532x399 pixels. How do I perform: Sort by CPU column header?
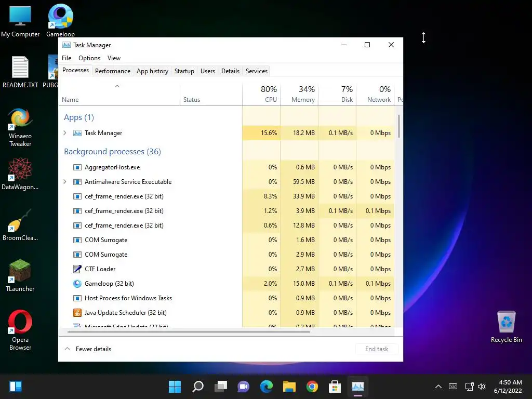pyautogui.click(x=262, y=94)
